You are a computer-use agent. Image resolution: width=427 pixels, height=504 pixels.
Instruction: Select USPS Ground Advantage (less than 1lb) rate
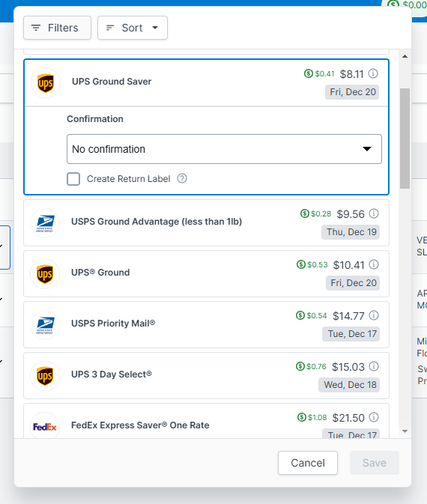coord(207,222)
